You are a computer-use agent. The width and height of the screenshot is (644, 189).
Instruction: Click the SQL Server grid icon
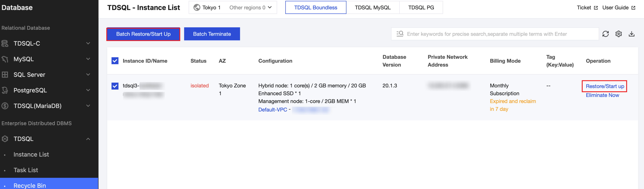5,75
